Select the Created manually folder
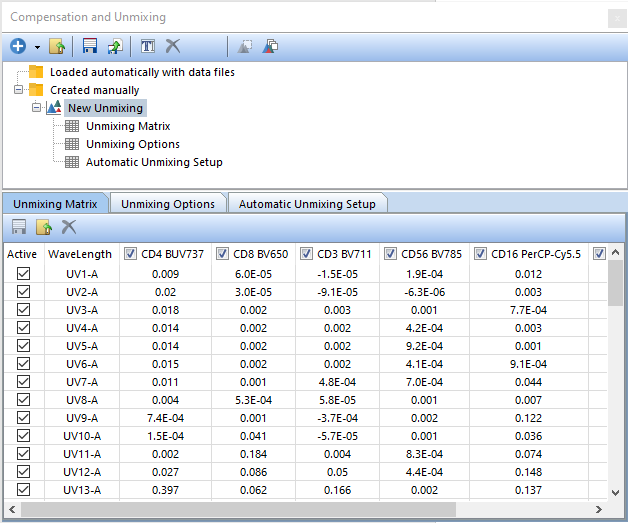 click(x=95, y=90)
